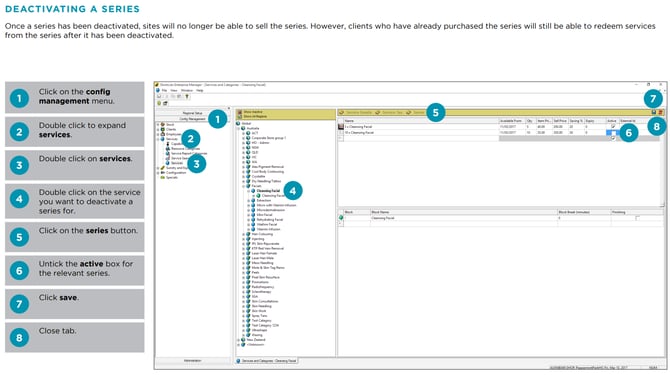Click the 10 x Cleansing Facial name cell
This screenshot has width=670, height=375.
[x=421, y=132]
